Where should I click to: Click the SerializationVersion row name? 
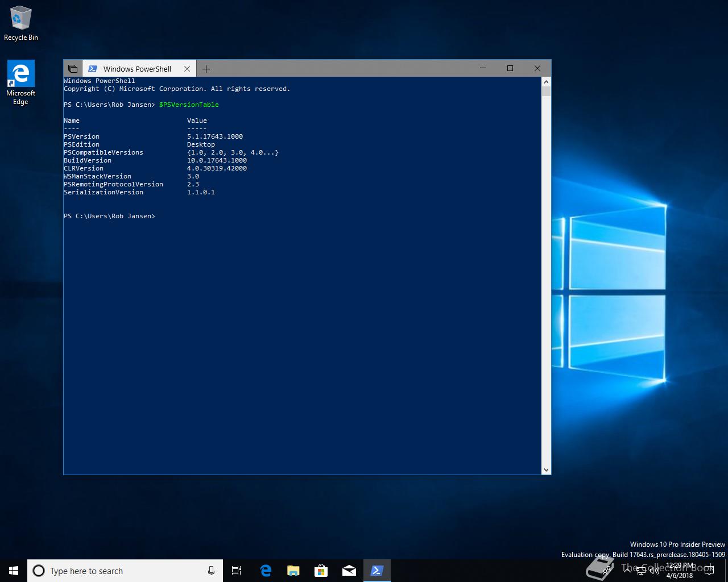point(104,192)
